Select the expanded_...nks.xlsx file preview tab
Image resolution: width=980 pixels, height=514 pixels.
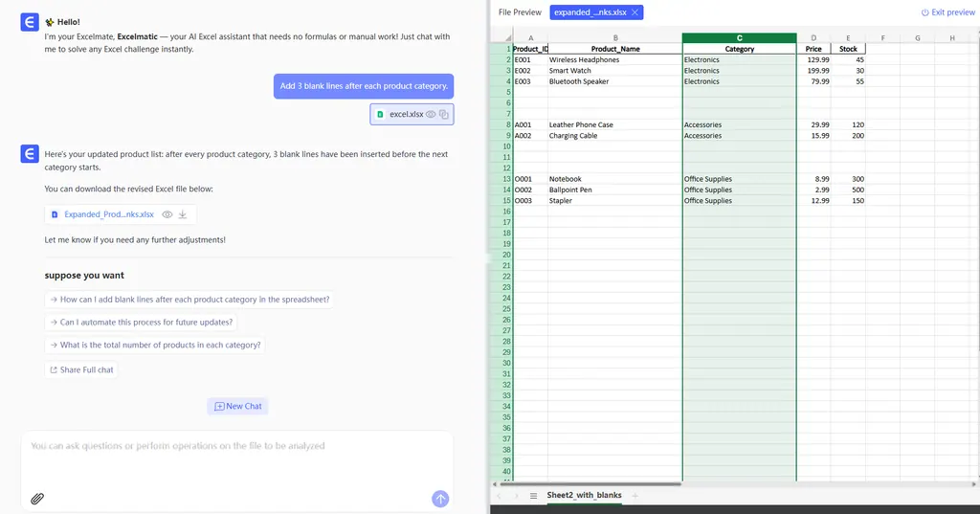coord(590,12)
